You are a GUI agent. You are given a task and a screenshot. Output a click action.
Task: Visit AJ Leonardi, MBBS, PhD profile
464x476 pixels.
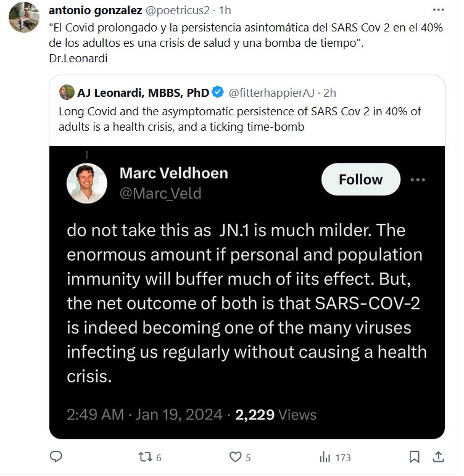coord(143,93)
